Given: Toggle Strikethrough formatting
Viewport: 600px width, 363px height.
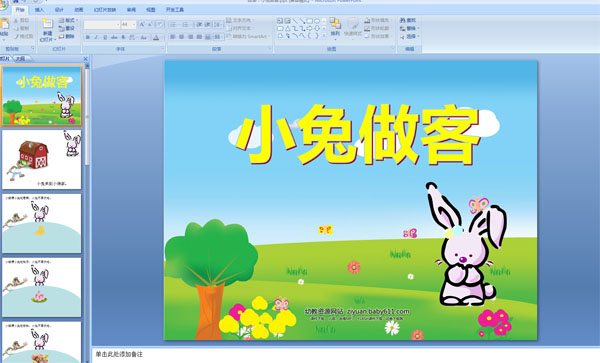Looking at the screenshot, I should 114,37.
